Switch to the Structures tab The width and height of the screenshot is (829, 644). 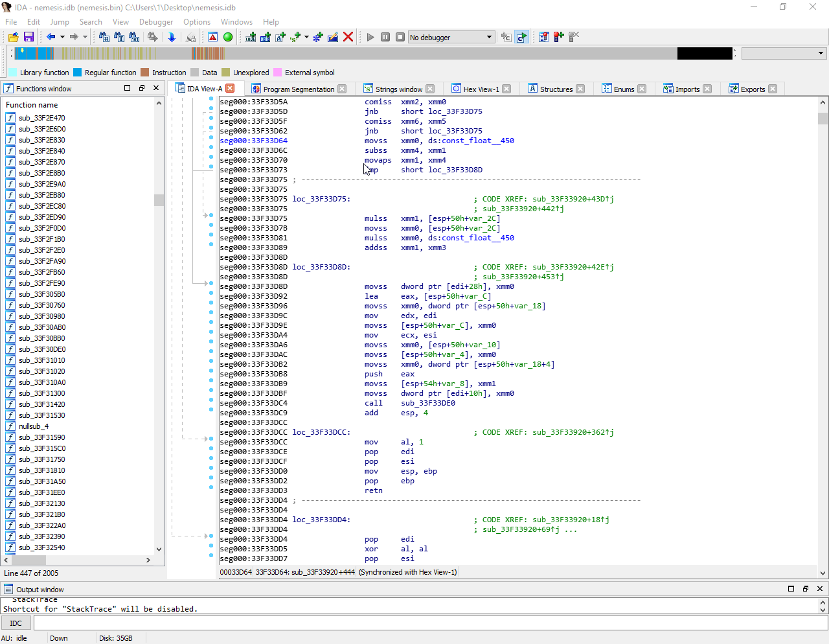point(556,89)
